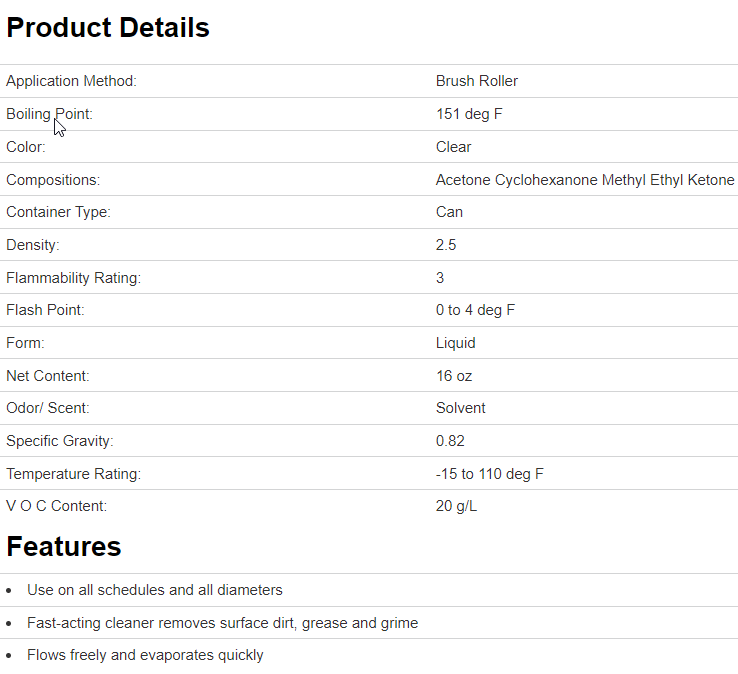Click the Product Details heading
The height and width of the screenshot is (674, 738).
click(x=108, y=28)
